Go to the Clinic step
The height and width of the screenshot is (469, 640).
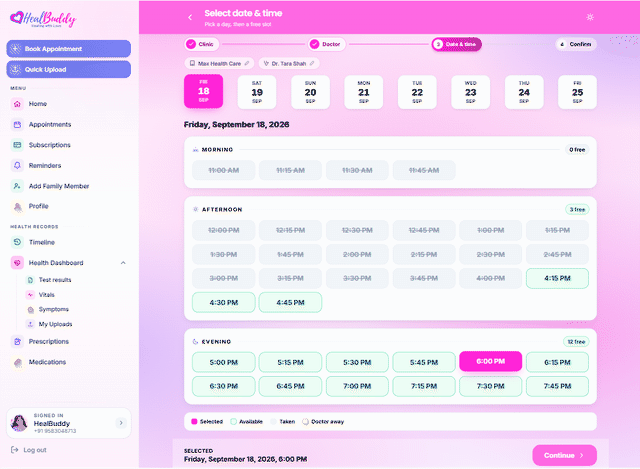point(202,44)
